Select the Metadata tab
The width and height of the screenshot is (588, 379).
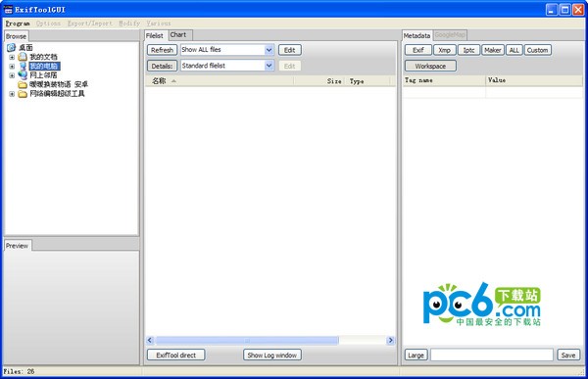(x=417, y=35)
